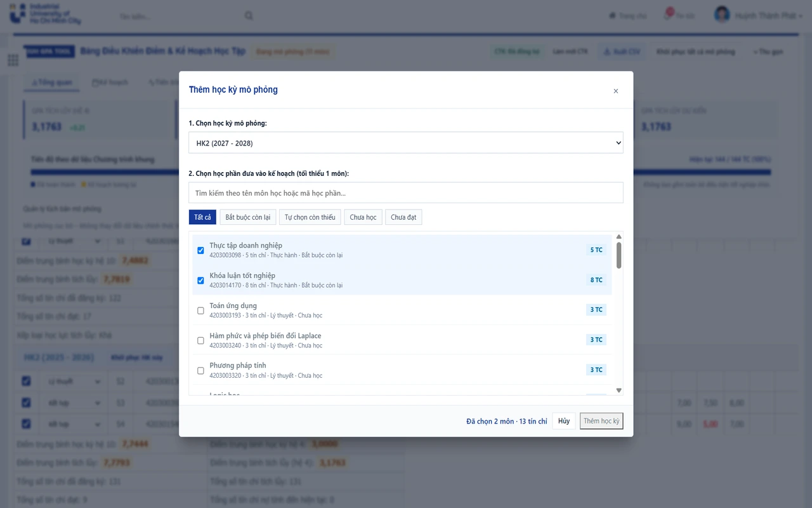Select the Chưa đạt filter
812x508 pixels.
tap(403, 217)
